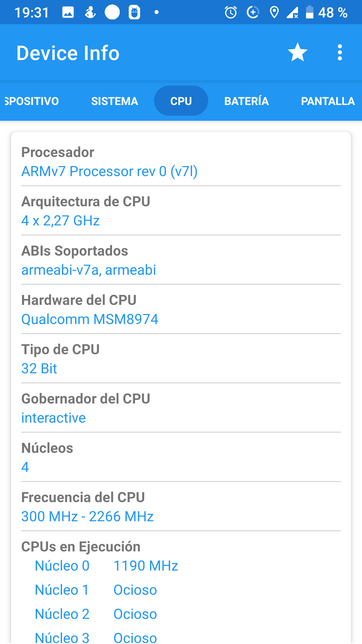
Task: Switch to the Batería tab
Action: click(246, 101)
